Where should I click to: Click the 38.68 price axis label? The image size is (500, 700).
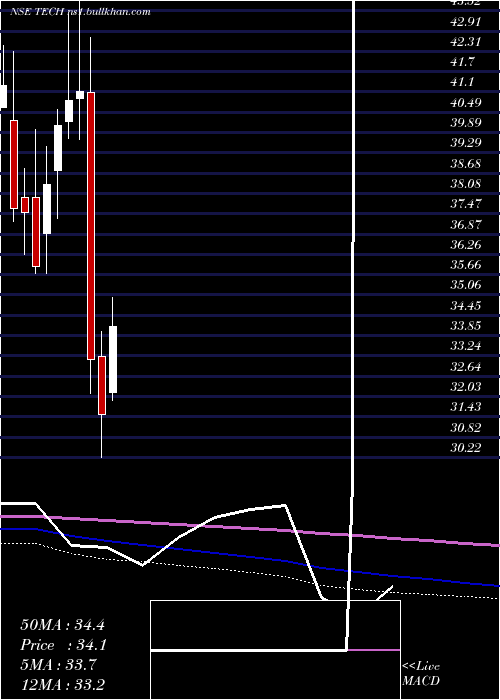(x=465, y=163)
